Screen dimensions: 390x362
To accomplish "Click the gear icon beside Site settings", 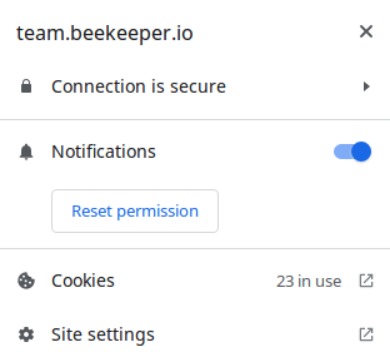I will [x=26, y=334].
